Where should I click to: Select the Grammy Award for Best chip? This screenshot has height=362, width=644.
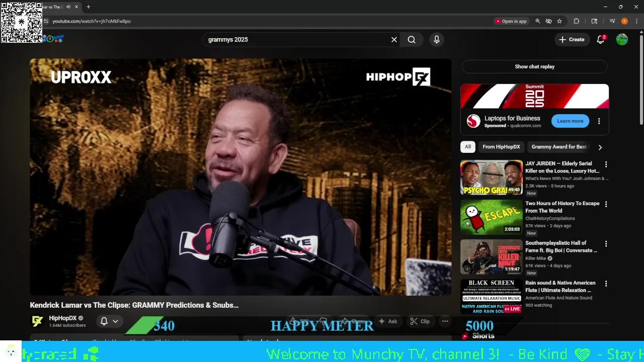(558, 147)
